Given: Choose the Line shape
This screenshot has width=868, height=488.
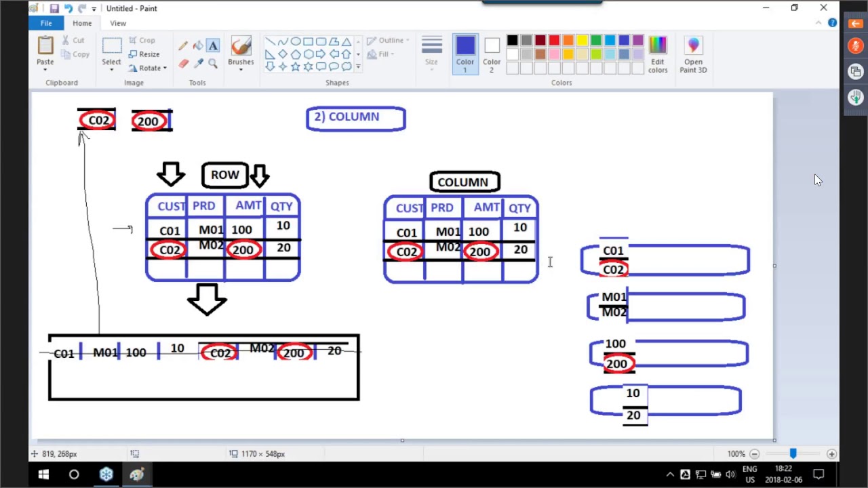Looking at the screenshot, I should [x=270, y=41].
